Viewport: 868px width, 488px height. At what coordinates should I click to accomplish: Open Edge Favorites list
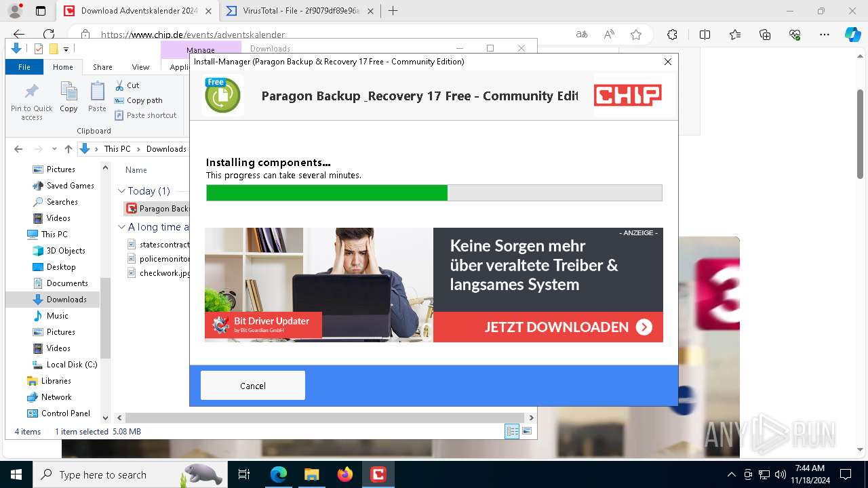click(735, 35)
